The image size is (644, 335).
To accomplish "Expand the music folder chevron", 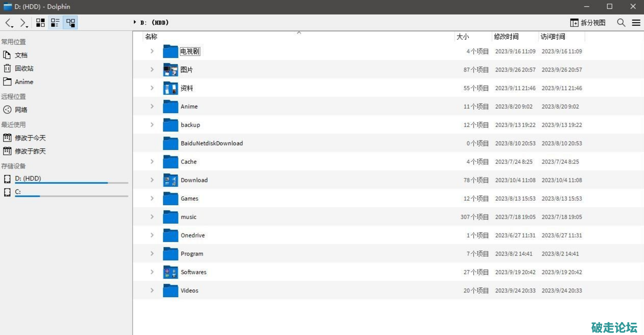I will click(152, 217).
